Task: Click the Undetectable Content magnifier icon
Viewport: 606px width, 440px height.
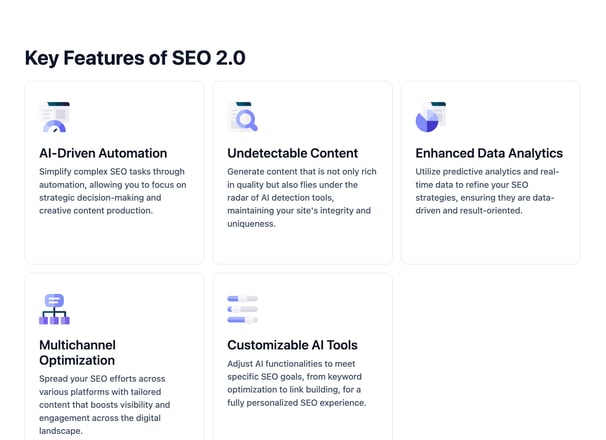Action: (243, 117)
